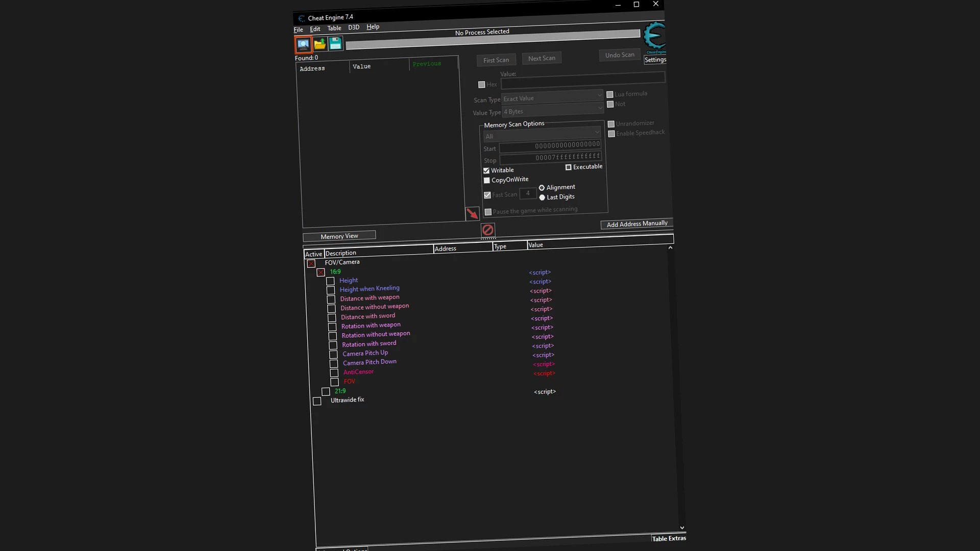This screenshot has width=980, height=551.
Task: Toggle the CopyOnWrite checkbox
Action: [x=487, y=181]
